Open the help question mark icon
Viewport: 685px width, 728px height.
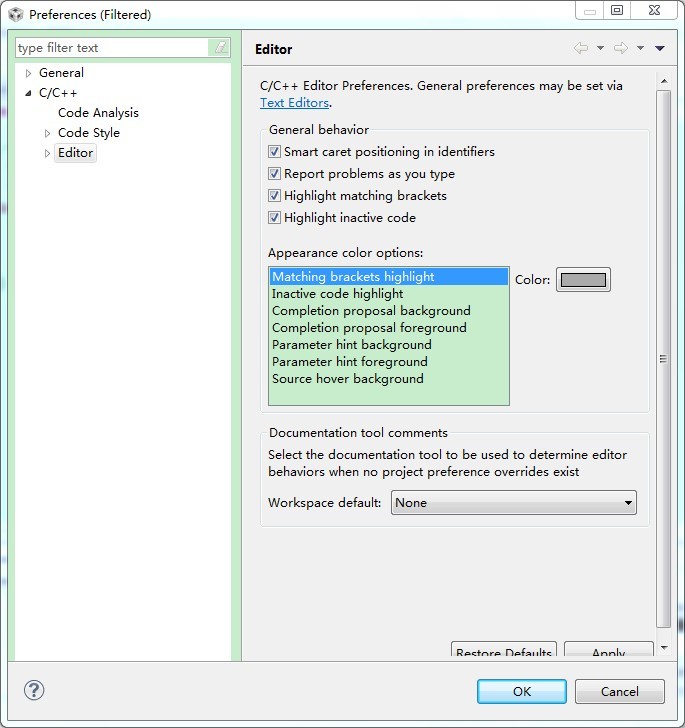[34, 690]
